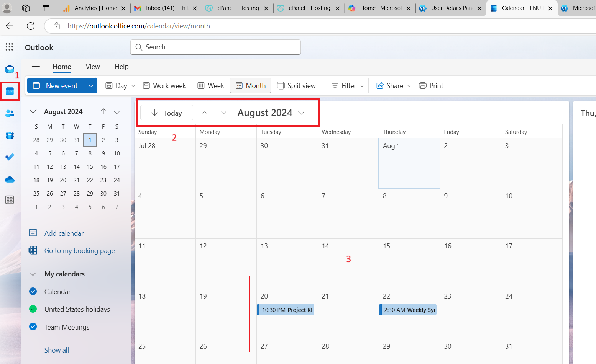
Task: Collapse the My calendars section
Action: (x=33, y=274)
